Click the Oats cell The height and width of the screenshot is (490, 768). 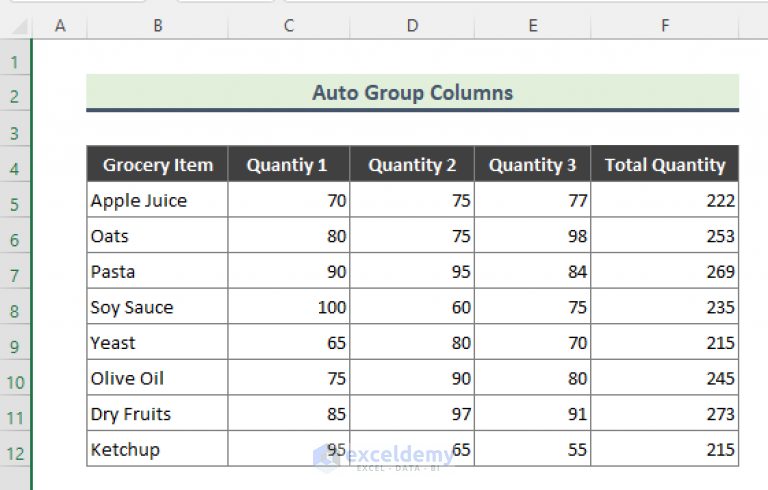pos(158,236)
